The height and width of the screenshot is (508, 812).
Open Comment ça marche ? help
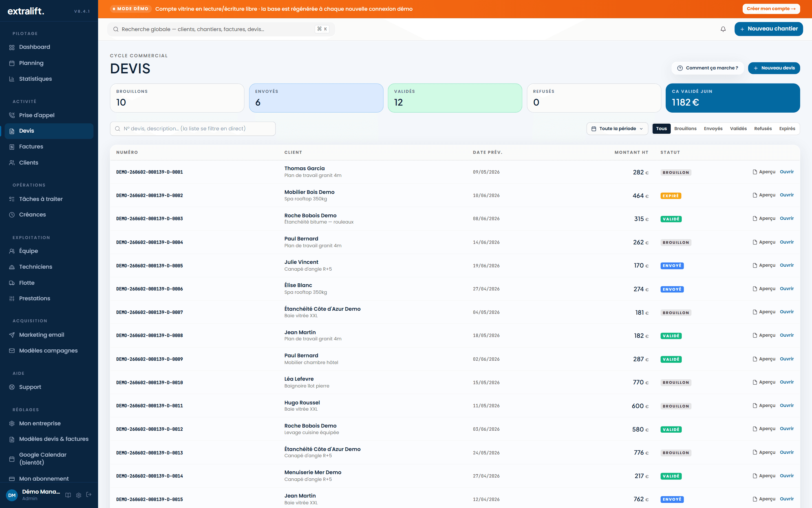click(x=707, y=68)
